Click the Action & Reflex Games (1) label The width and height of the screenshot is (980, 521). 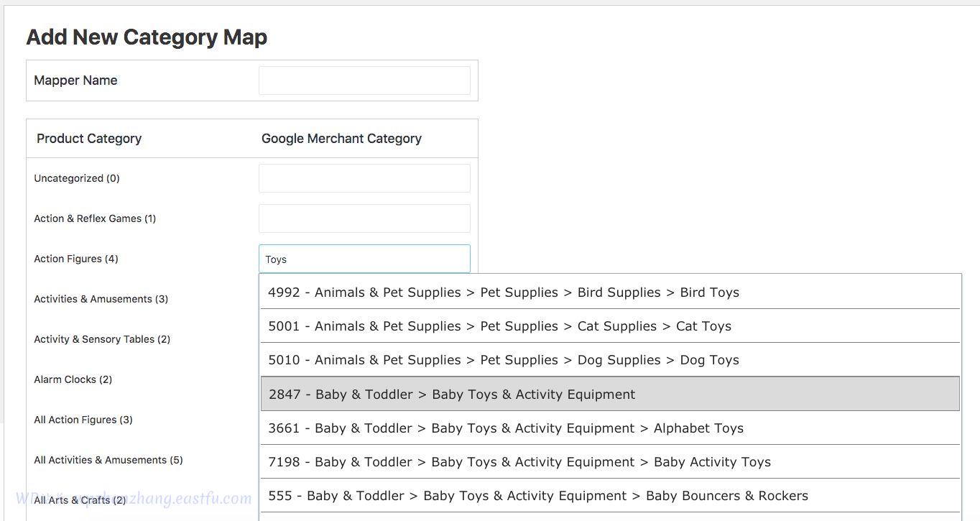tap(95, 218)
